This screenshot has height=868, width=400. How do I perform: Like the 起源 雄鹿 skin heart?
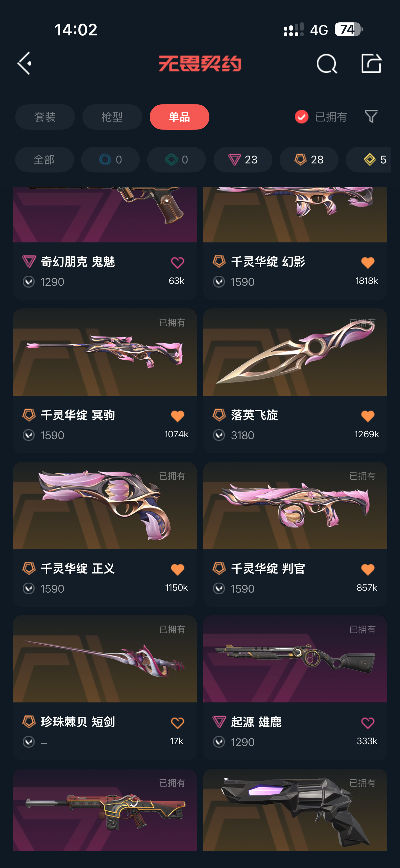(368, 723)
